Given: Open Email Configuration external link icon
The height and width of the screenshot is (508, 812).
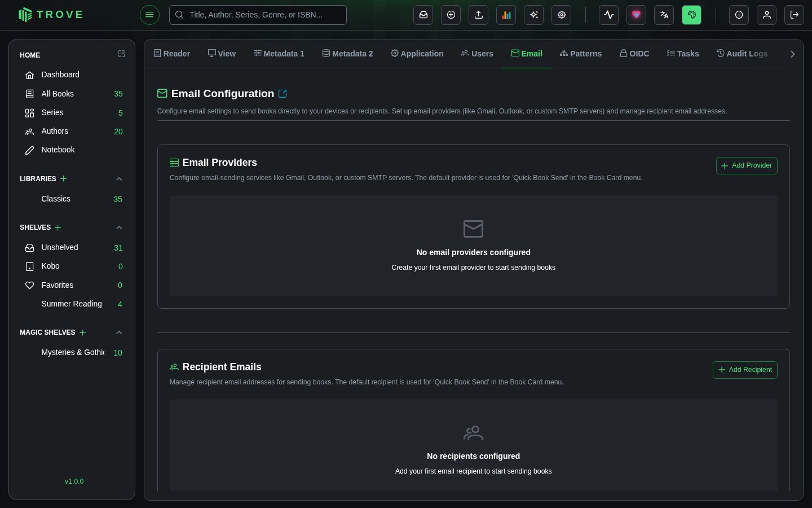Looking at the screenshot, I should [283, 94].
